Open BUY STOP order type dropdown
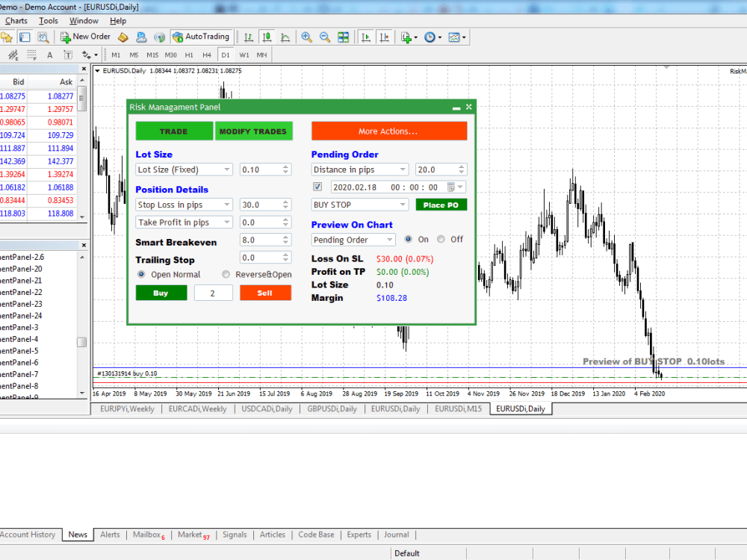This screenshot has height=560, width=747. [360, 205]
